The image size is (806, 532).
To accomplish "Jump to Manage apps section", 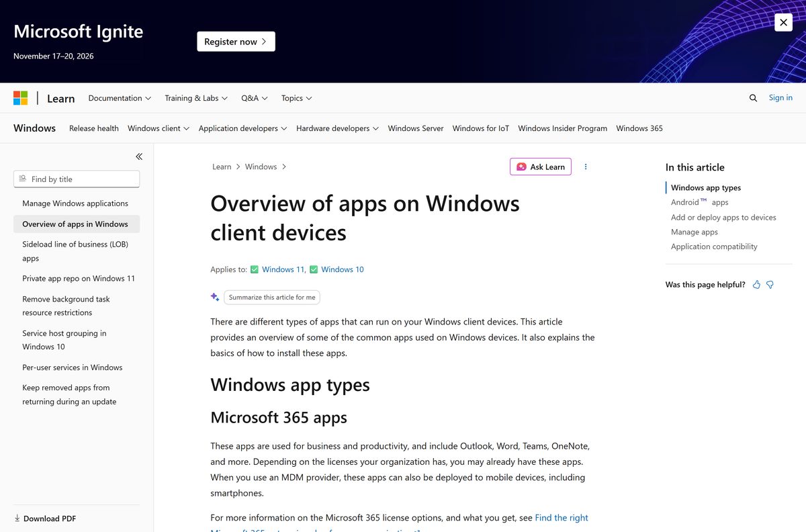I will pyautogui.click(x=695, y=232).
